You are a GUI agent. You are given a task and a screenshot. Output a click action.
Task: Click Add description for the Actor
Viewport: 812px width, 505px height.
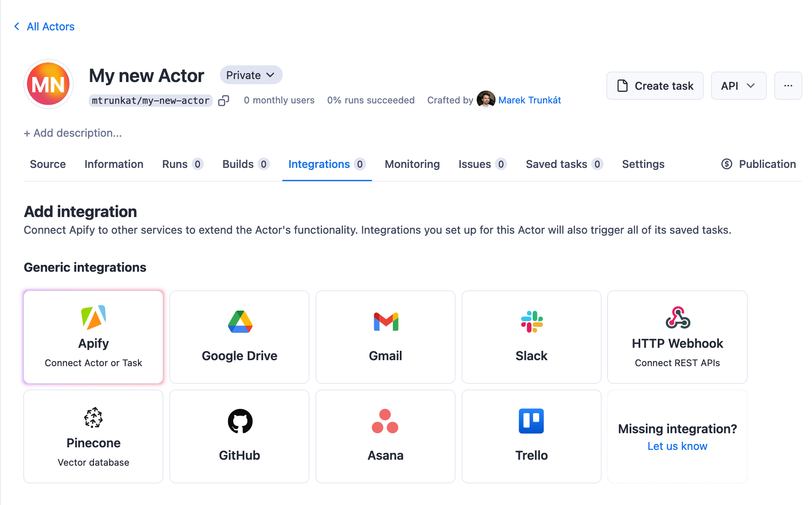(x=73, y=133)
